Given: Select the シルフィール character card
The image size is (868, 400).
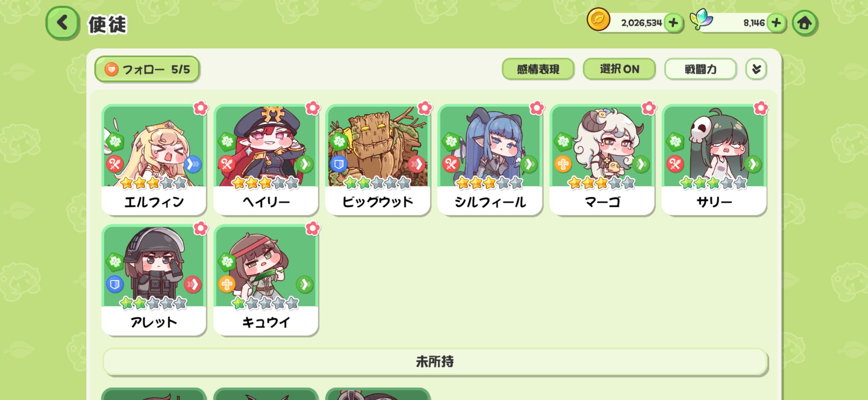Looking at the screenshot, I should tap(490, 159).
